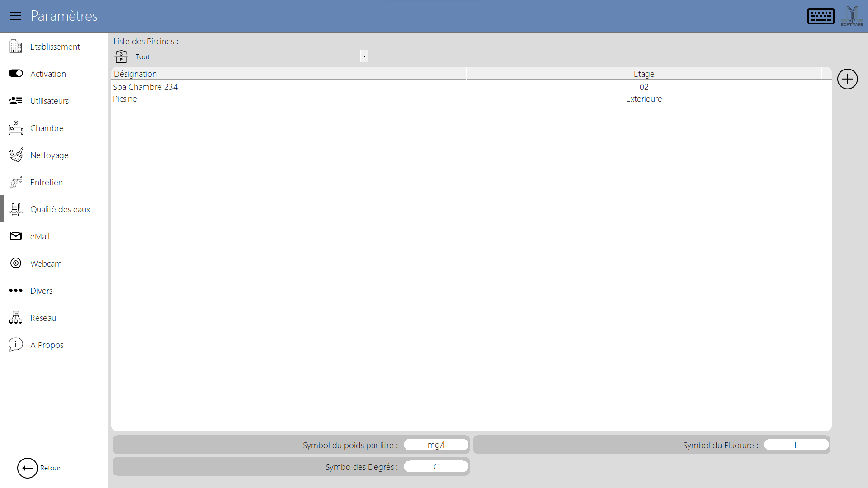Open the hamburger menu button

coord(16,16)
